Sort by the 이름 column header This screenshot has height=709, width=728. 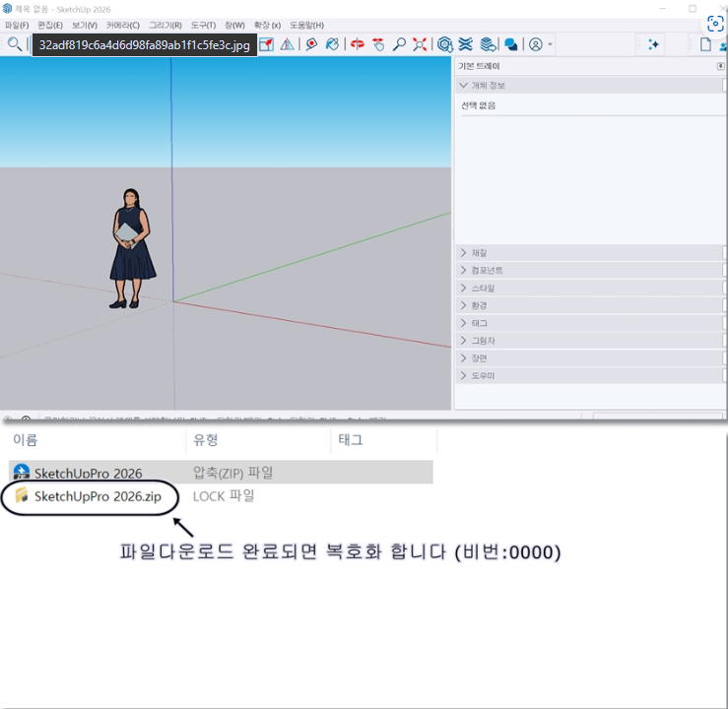tap(25, 440)
